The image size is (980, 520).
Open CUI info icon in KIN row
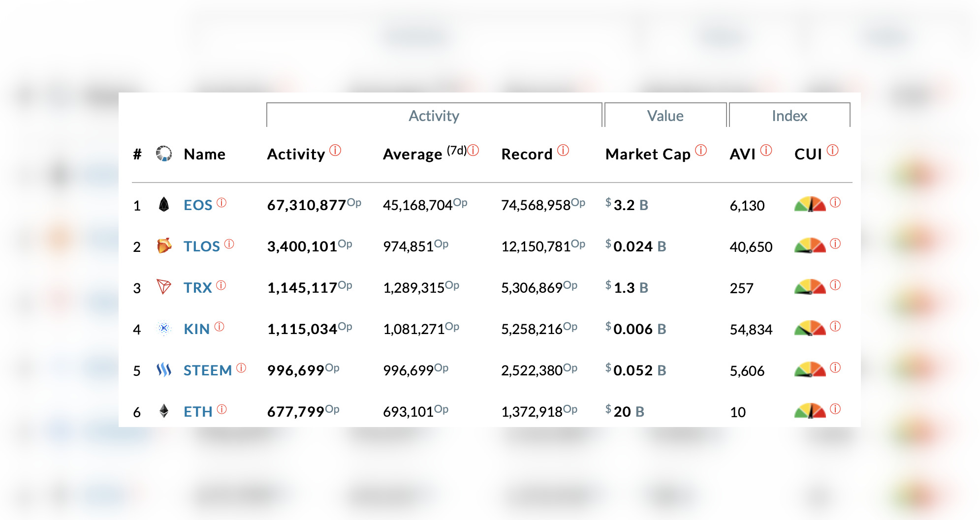click(x=835, y=326)
